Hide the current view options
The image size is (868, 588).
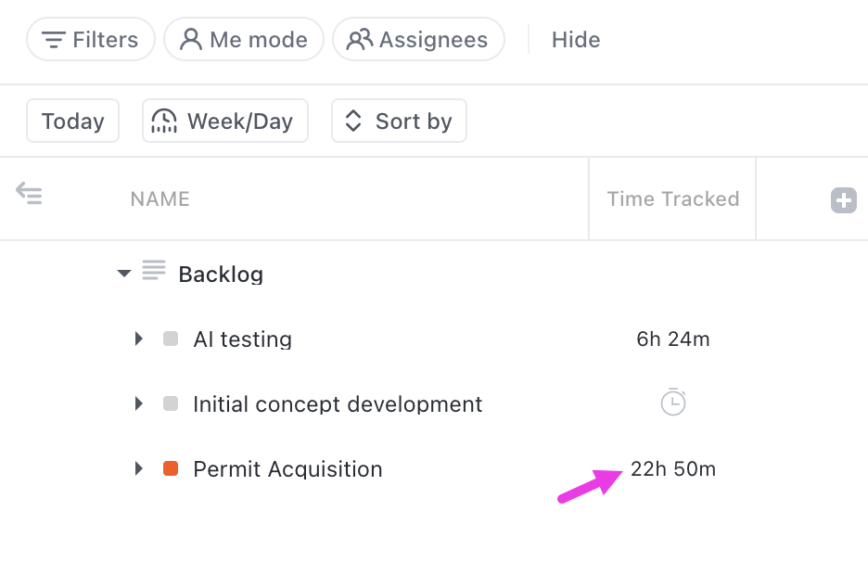click(x=575, y=39)
